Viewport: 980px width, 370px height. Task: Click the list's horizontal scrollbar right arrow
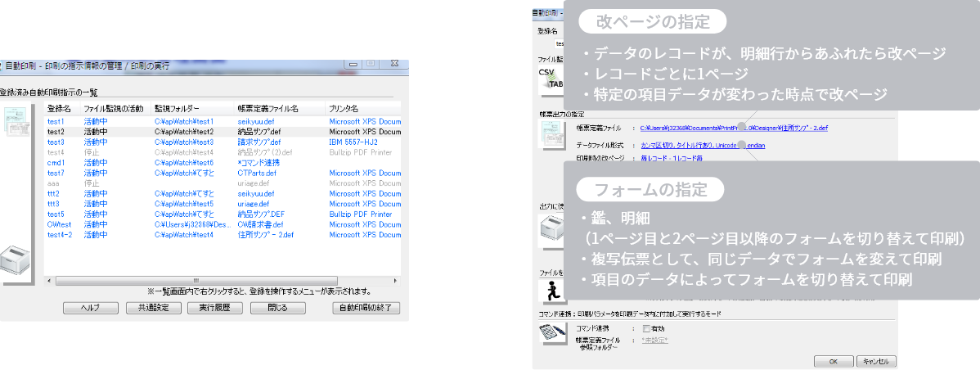tap(396, 280)
